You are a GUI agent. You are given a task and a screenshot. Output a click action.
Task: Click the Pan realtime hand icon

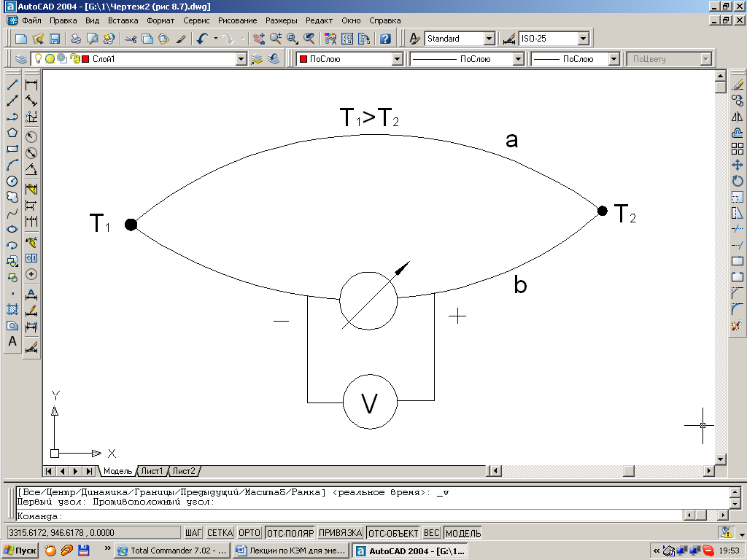pyautogui.click(x=259, y=39)
